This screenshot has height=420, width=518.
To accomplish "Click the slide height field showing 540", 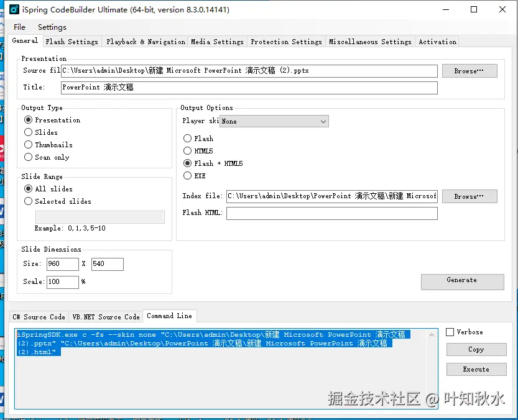I will 108,264.
